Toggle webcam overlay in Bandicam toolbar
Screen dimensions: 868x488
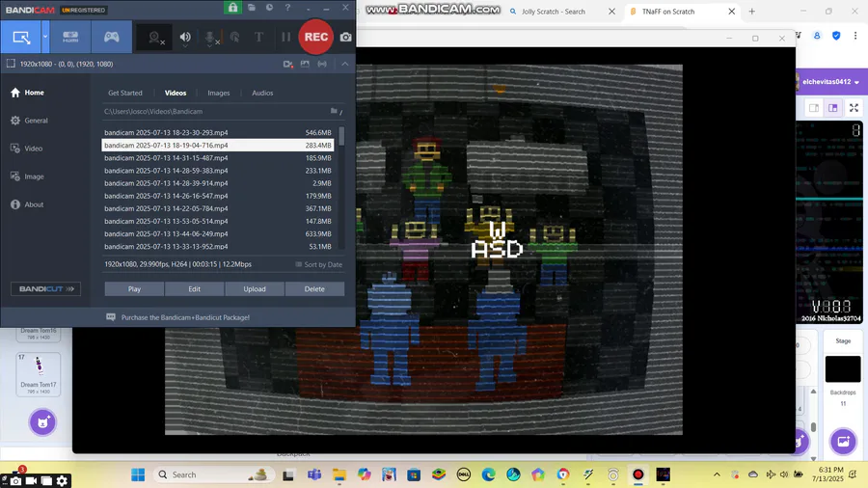tap(155, 38)
